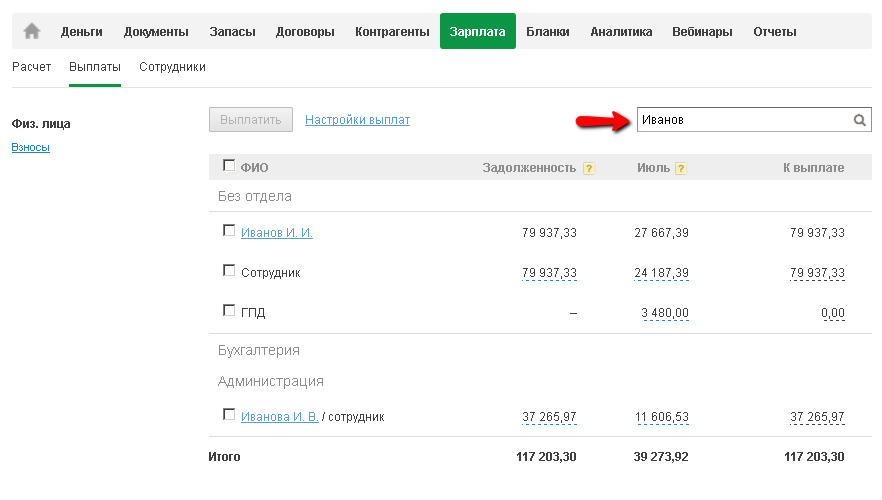Click the help icon beside Июль
The height and width of the screenshot is (500, 882).
point(681,168)
